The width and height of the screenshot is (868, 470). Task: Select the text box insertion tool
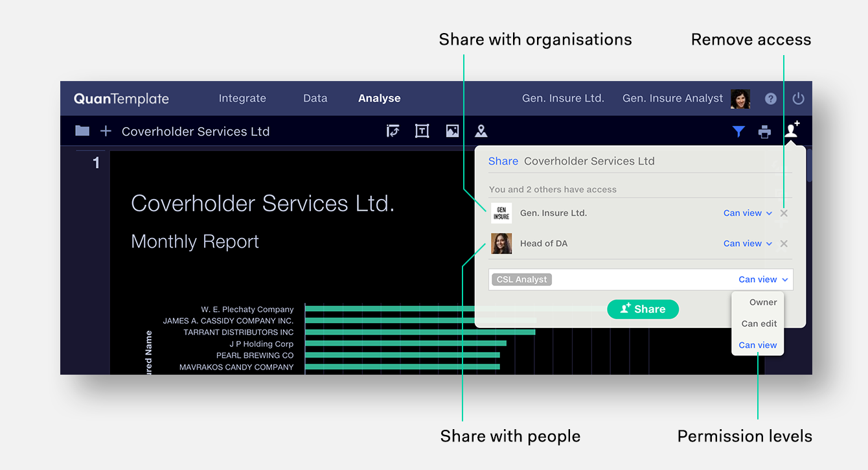click(422, 131)
